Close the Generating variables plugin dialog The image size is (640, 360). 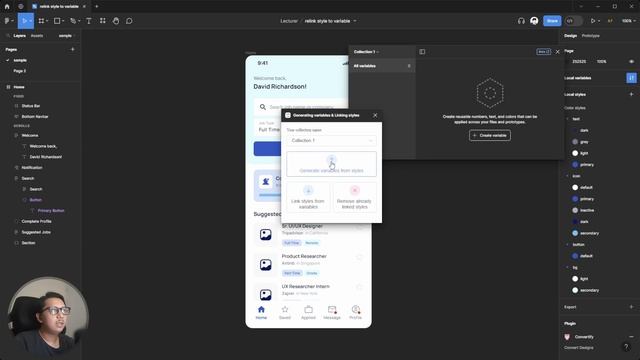(375, 116)
